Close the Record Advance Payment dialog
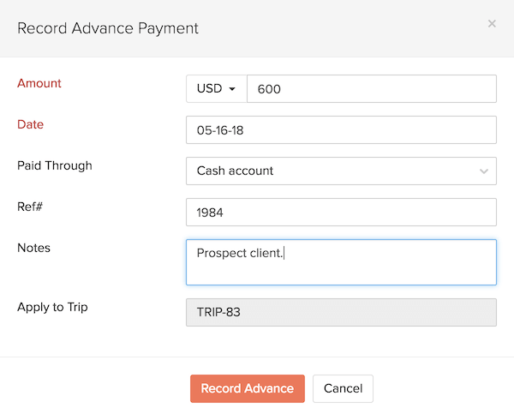The height and width of the screenshot is (420, 514). 492,24
